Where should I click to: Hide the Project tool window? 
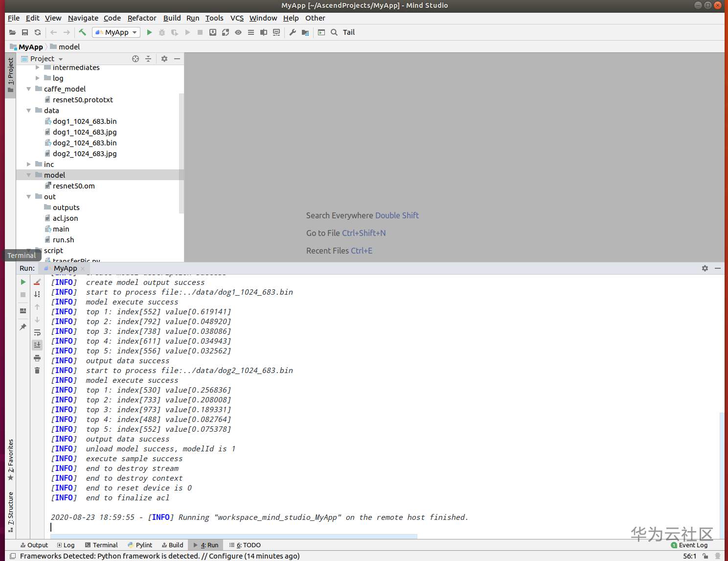coord(177,59)
